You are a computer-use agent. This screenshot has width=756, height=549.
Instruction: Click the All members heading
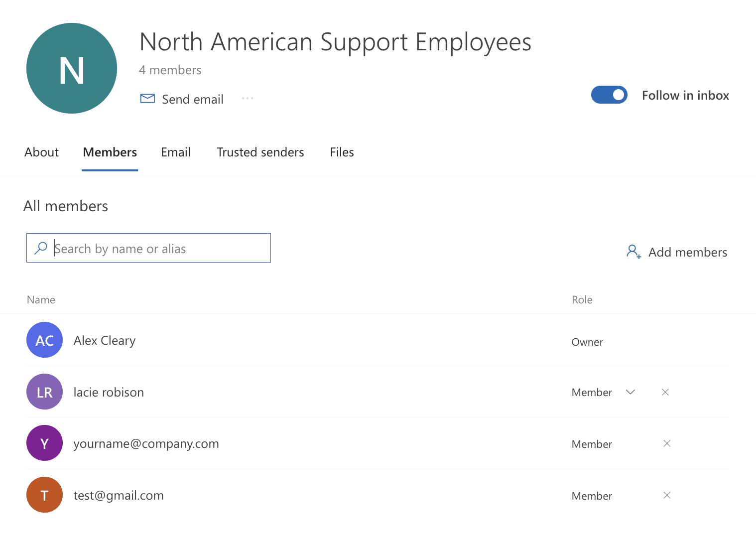point(66,206)
